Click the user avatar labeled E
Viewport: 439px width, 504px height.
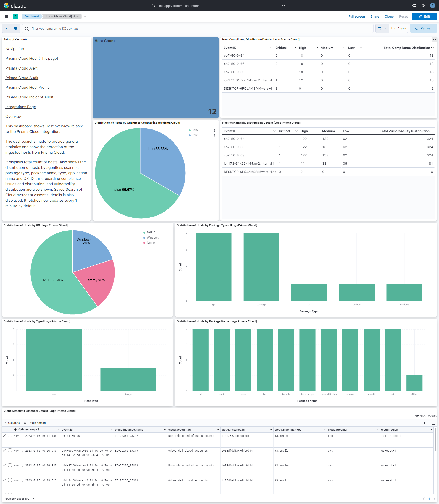coord(432,5)
